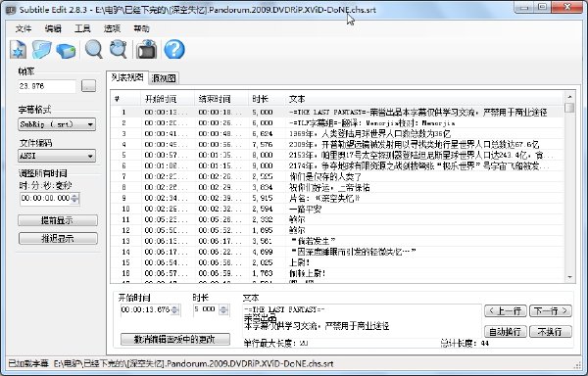588x376 pixels.
Task: Maximize the Subtitle Edit window
Action: pyautogui.click(x=542, y=8)
